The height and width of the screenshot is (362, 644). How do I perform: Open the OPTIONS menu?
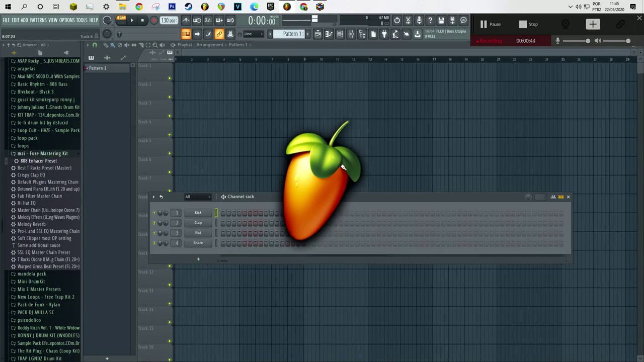point(67,20)
